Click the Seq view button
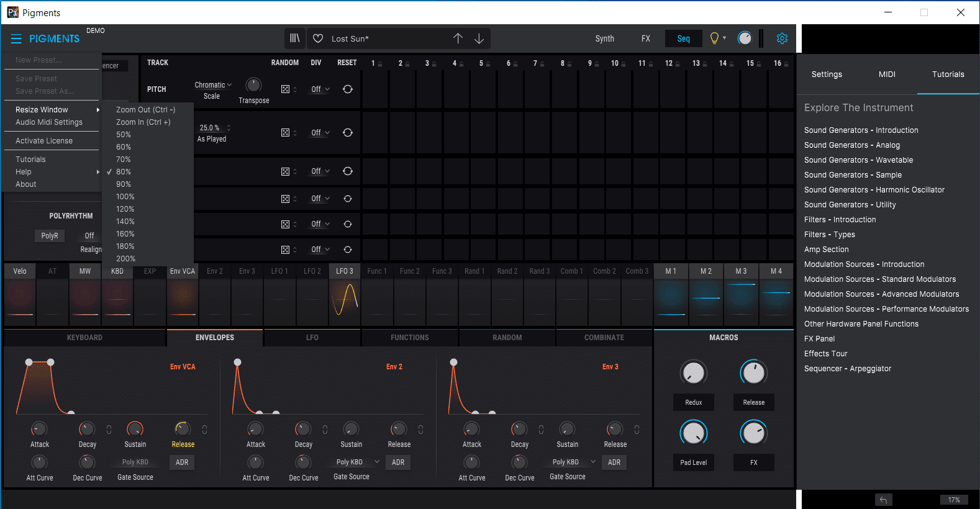The image size is (980, 509). [x=683, y=38]
